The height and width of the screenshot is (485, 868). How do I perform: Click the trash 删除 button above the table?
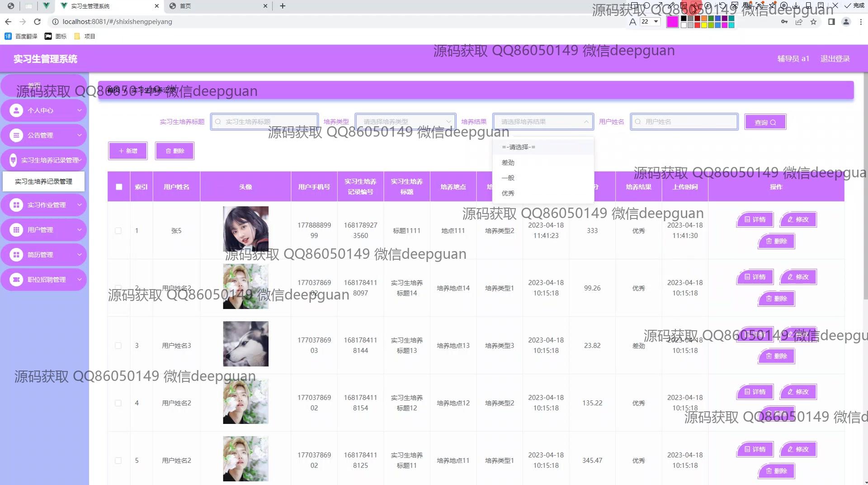click(175, 151)
